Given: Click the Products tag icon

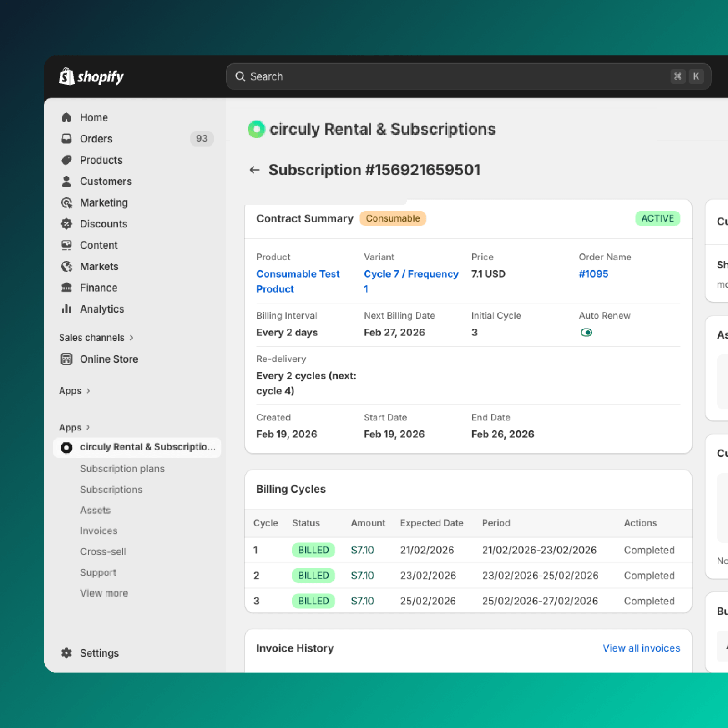Looking at the screenshot, I should pos(66,160).
